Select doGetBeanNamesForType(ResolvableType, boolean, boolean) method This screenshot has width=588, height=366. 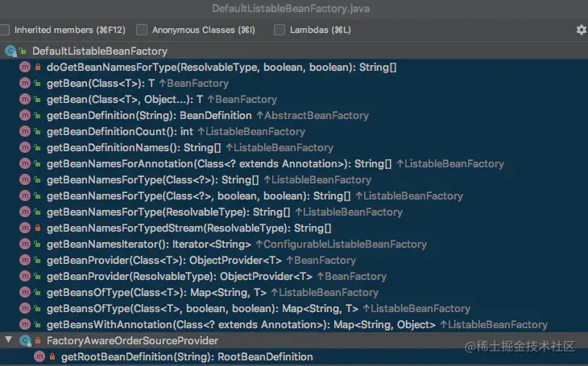coord(294,67)
